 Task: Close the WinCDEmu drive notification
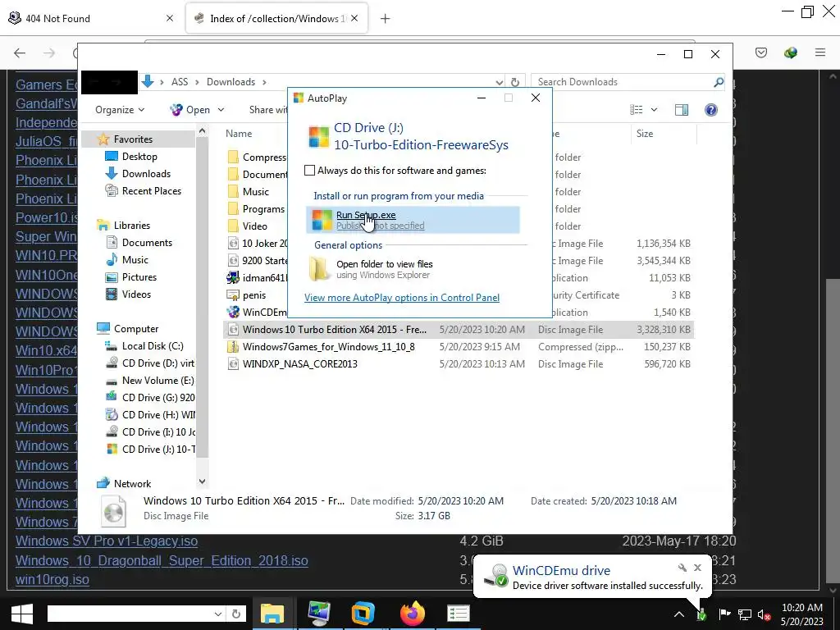697,568
